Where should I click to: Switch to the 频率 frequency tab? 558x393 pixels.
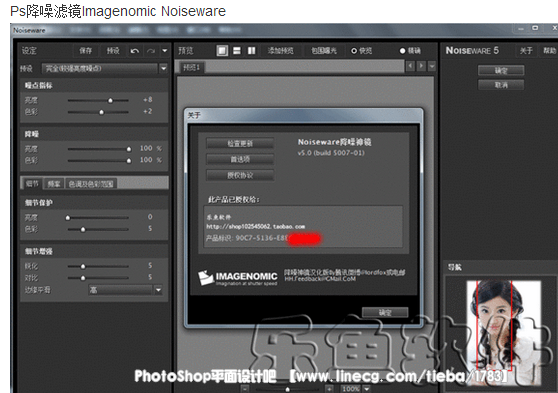[54, 183]
